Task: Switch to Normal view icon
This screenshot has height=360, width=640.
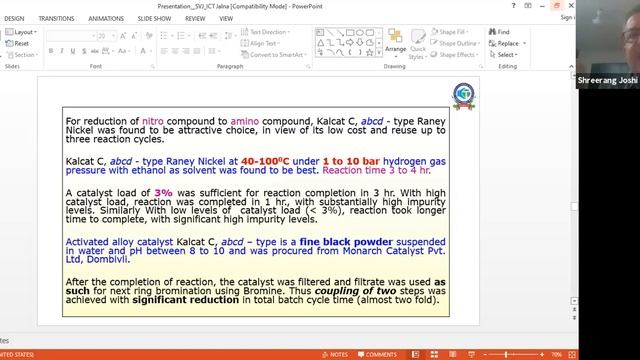Action: click(416, 355)
